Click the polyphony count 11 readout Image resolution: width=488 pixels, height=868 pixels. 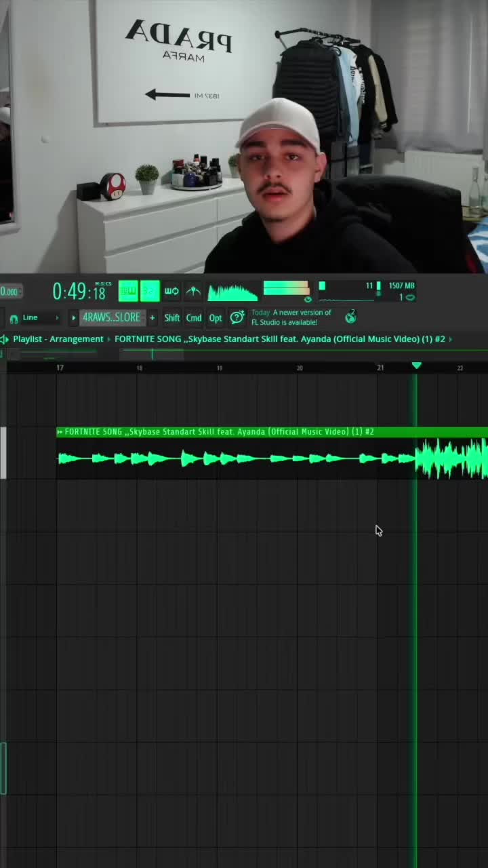point(369,286)
